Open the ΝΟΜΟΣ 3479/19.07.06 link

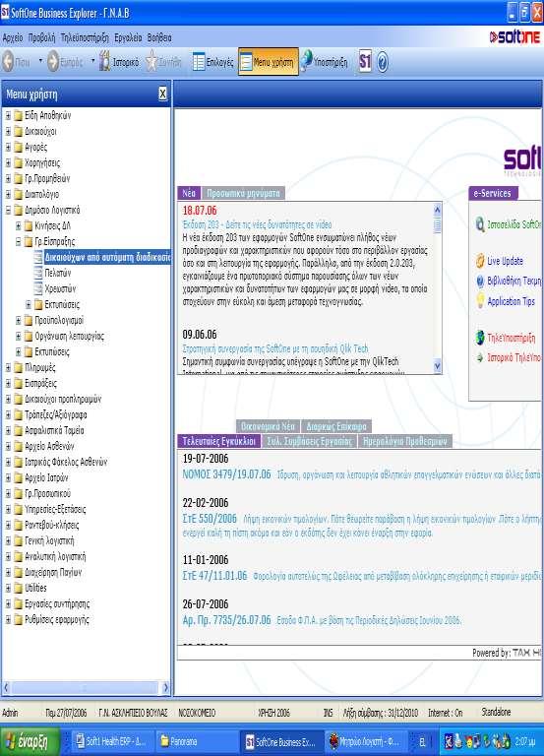click(x=226, y=474)
